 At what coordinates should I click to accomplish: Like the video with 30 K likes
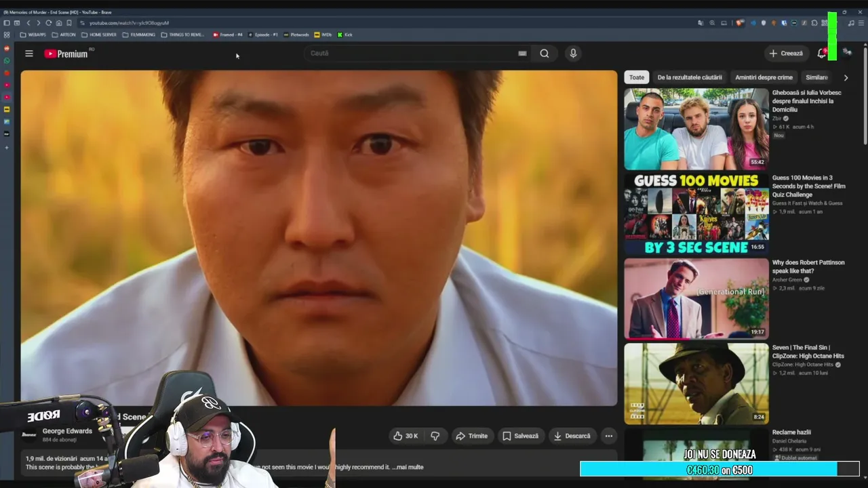click(x=406, y=436)
